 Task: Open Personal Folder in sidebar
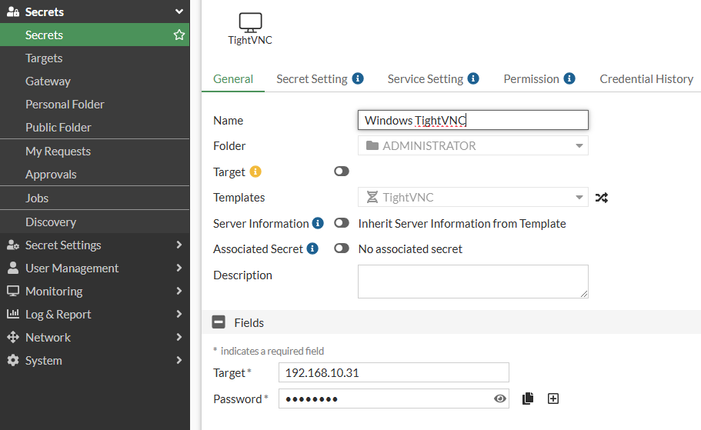[x=65, y=104]
